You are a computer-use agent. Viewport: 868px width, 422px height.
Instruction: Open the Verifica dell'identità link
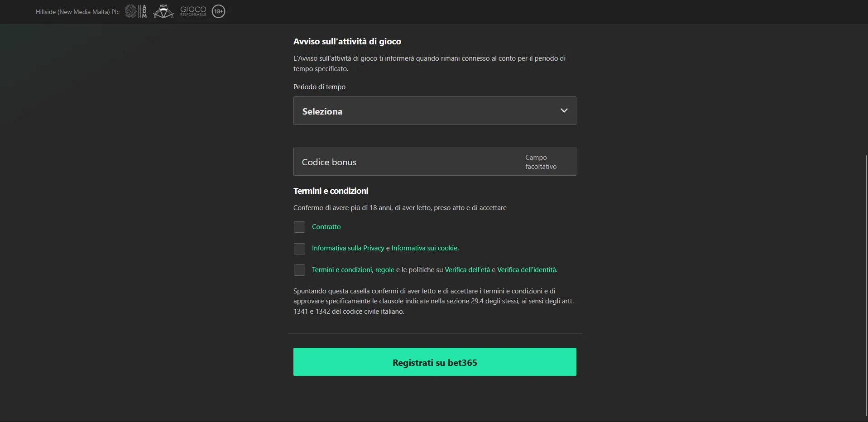tap(527, 270)
